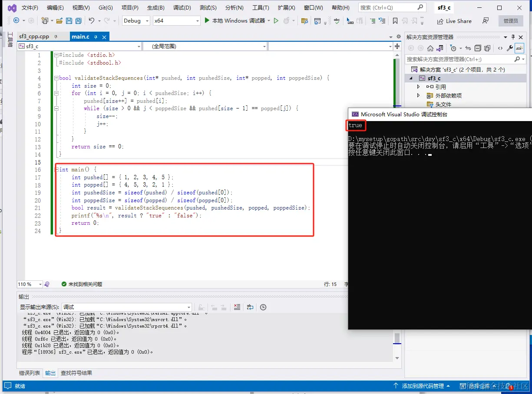Viewport: 532px width, 394px height.
Task: Click the Solution Explorer search field
Action: click(x=466, y=59)
